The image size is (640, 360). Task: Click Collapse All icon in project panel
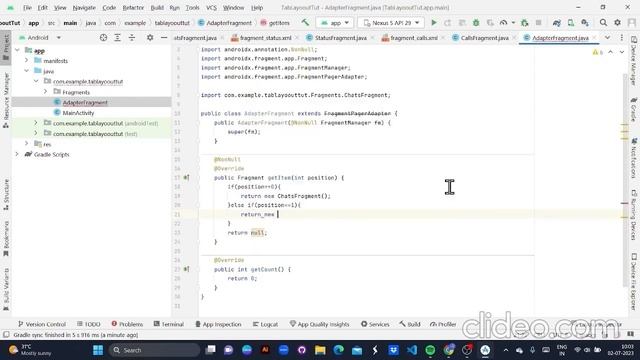tap(131, 38)
